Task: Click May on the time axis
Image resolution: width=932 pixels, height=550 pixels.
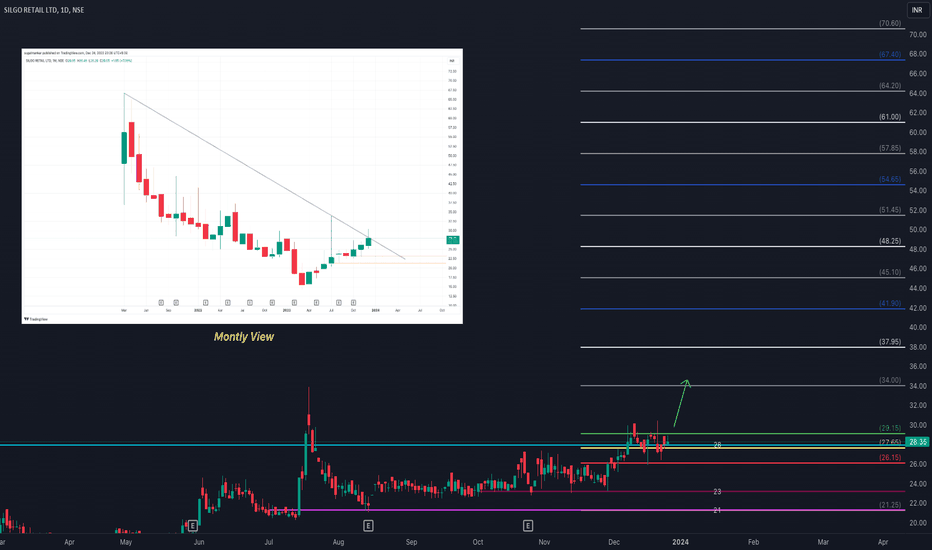Action: click(x=125, y=542)
